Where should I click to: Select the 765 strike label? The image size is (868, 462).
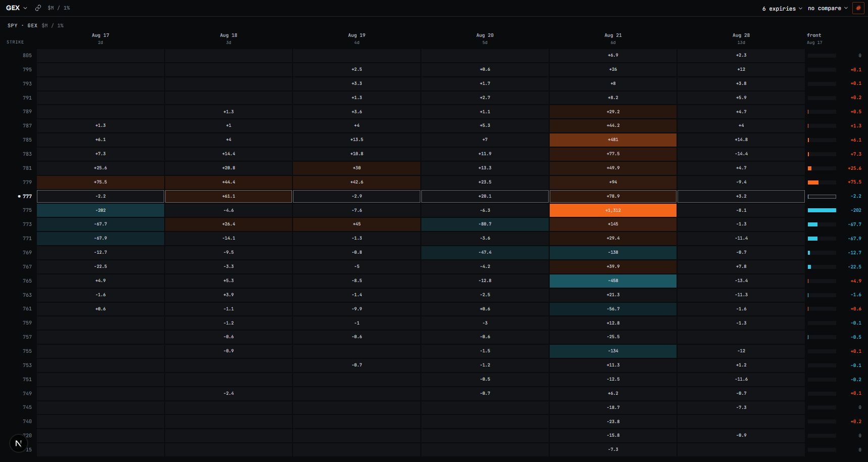pyautogui.click(x=27, y=281)
